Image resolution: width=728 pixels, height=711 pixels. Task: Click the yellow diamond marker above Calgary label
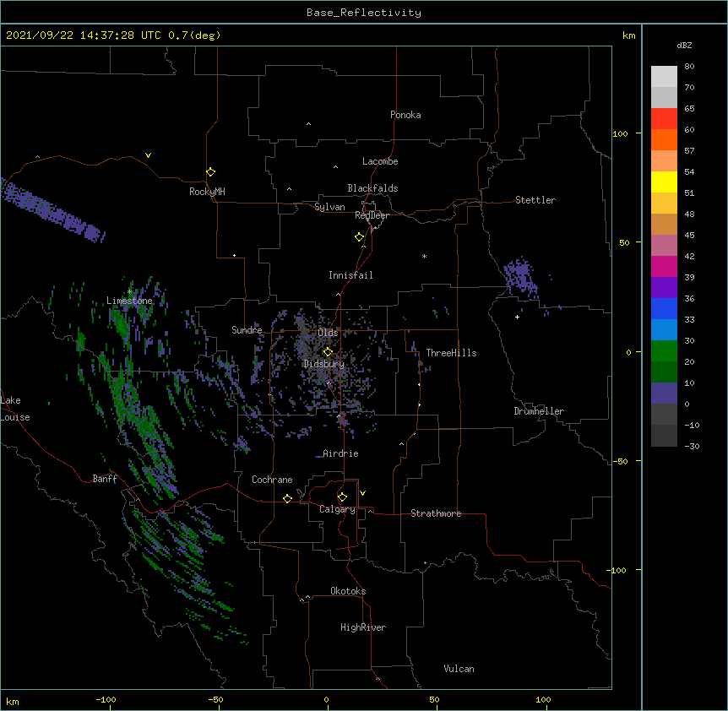tap(342, 497)
